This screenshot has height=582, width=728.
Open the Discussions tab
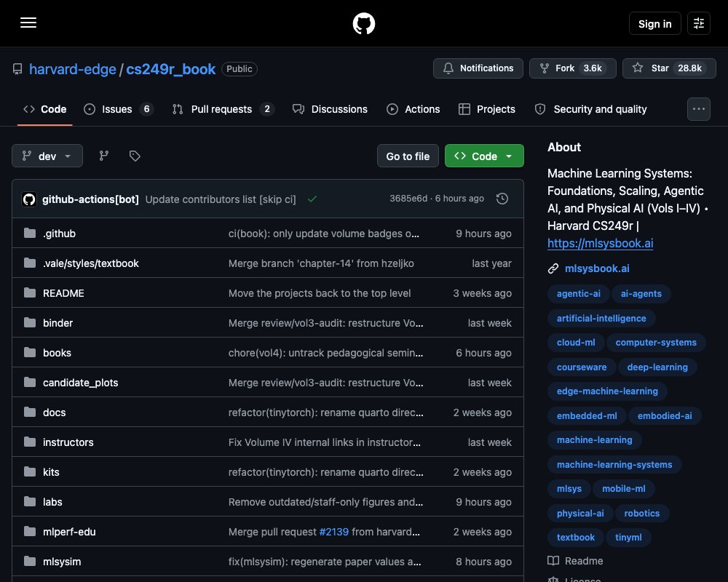coord(330,109)
